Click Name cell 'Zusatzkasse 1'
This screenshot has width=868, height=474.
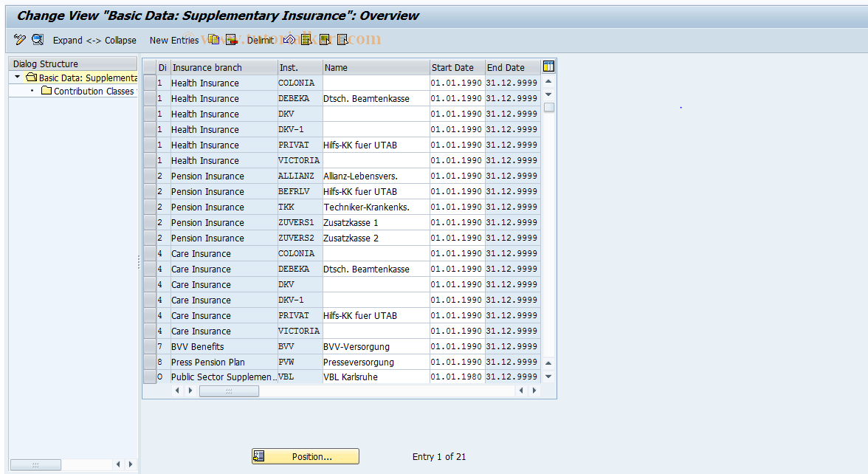pos(376,222)
